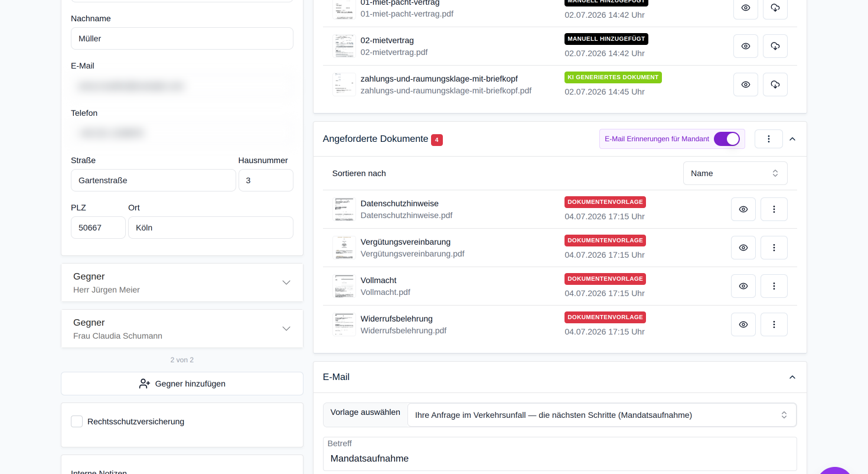Click Gegner hinzufügen button

click(x=182, y=384)
